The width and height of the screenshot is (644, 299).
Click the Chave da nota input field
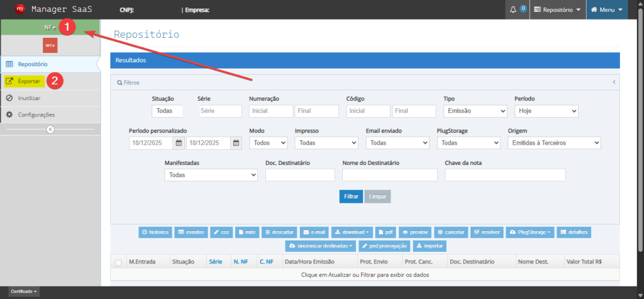505,175
